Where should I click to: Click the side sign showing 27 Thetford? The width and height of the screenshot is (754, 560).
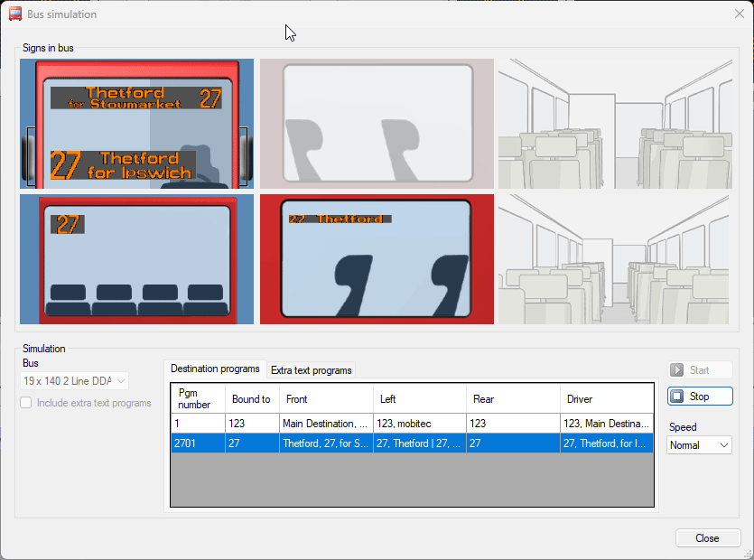coord(377,259)
